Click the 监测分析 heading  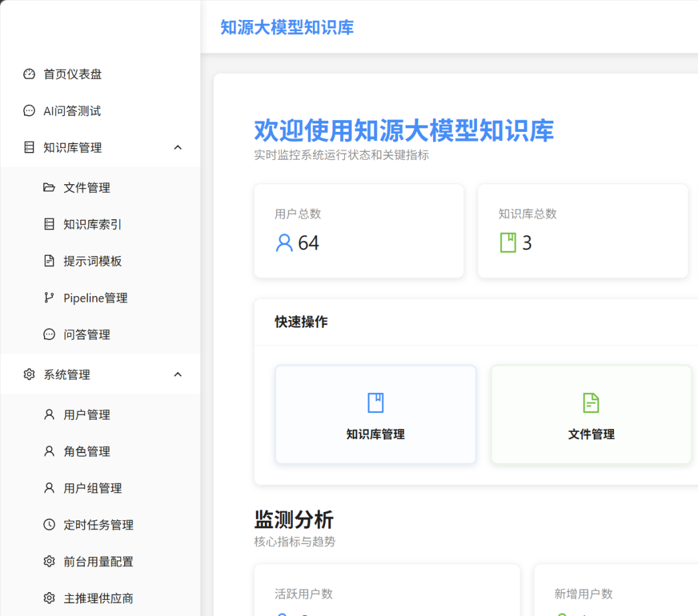coord(294,520)
